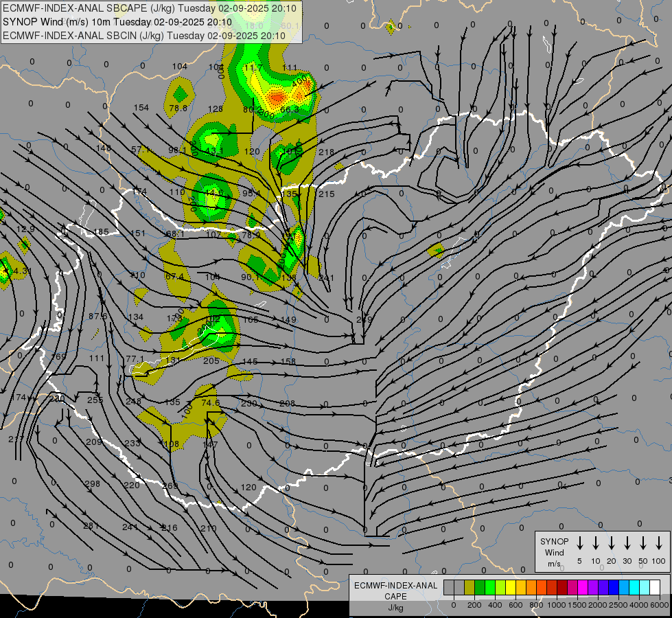Click the CAPE value '210' on map
The height and width of the screenshot is (618, 672).
(x=208, y=528)
